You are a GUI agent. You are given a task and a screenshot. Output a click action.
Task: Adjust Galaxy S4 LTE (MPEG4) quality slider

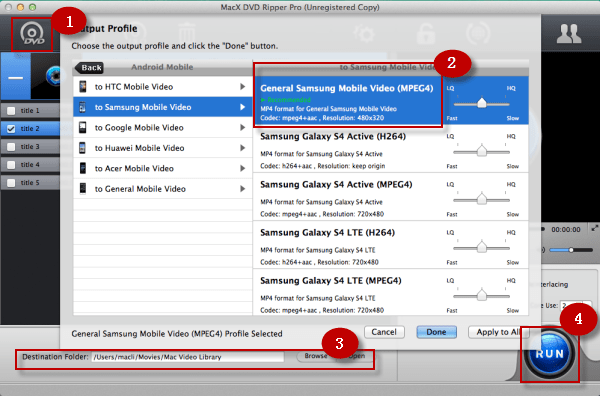[481, 296]
